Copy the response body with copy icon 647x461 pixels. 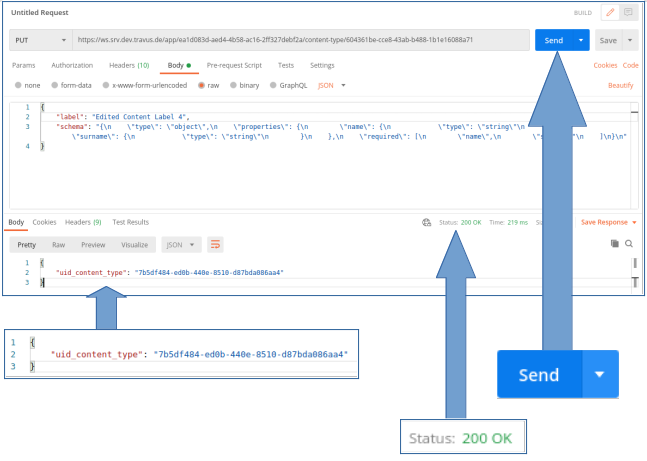614,244
